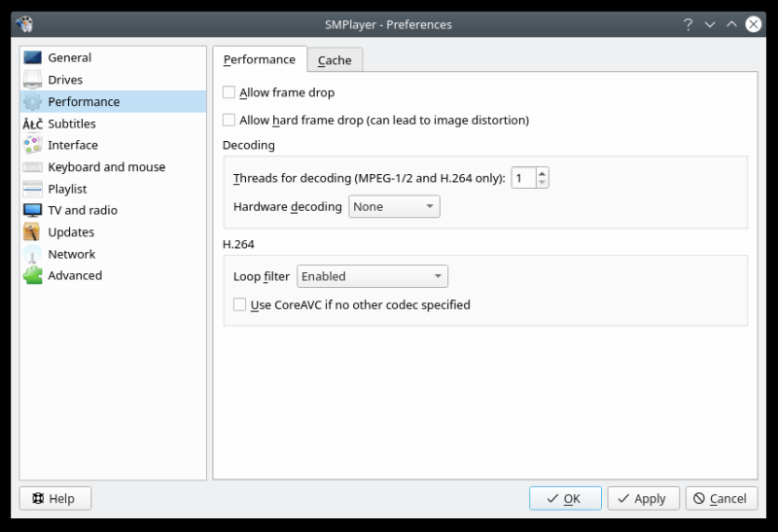Confirm preferences with OK button
Screen dimensions: 778x532
[x=565, y=498]
